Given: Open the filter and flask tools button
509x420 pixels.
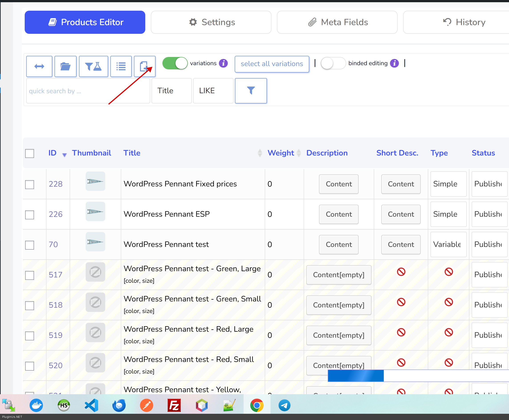Looking at the screenshot, I should 93,66.
